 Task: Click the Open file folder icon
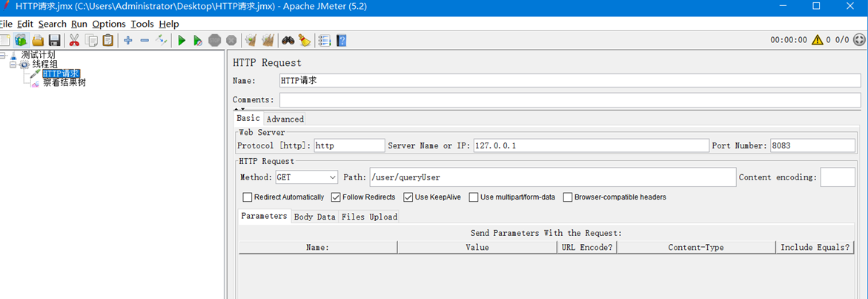point(38,40)
